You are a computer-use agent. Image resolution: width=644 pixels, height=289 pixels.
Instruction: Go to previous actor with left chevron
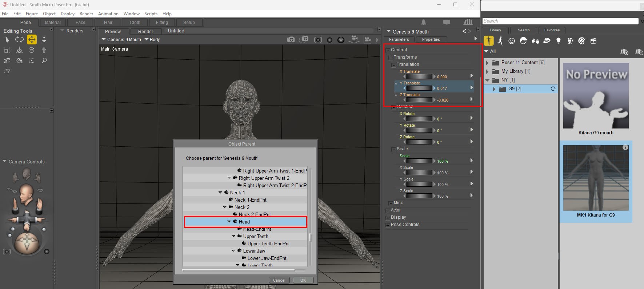click(x=464, y=31)
